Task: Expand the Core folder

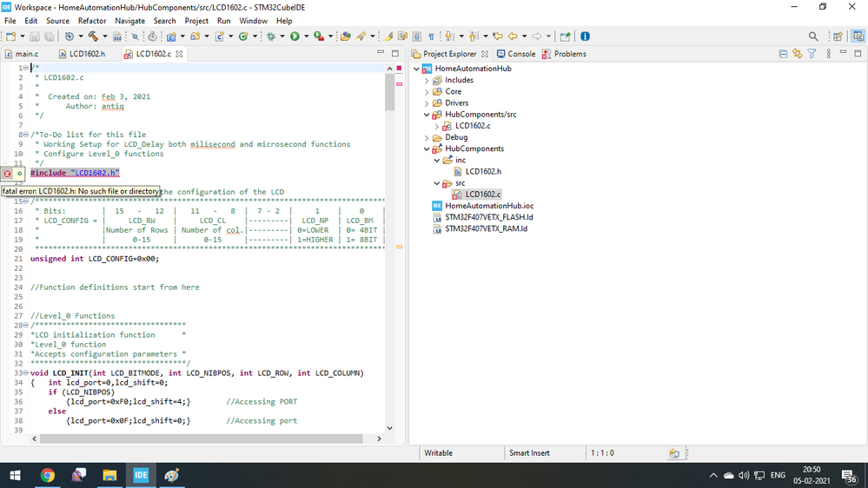Action: click(x=427, y=92)
